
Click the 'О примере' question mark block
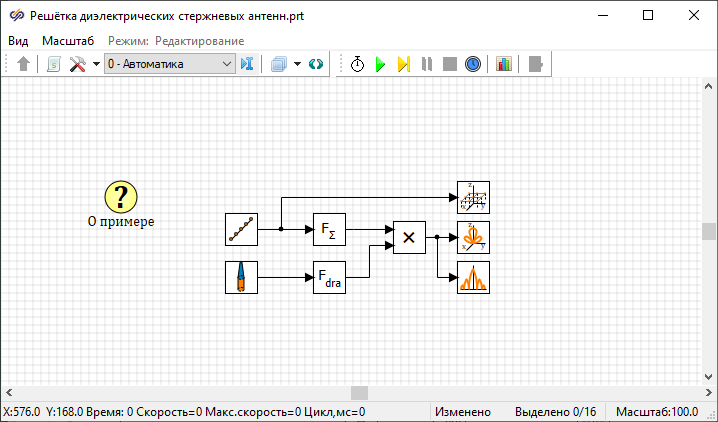tap(121, 197)
